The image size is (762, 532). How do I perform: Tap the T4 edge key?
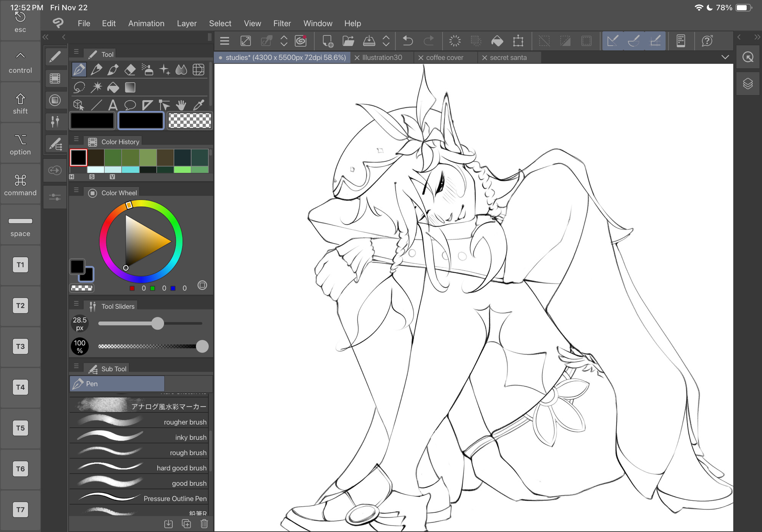click(20, 387)
